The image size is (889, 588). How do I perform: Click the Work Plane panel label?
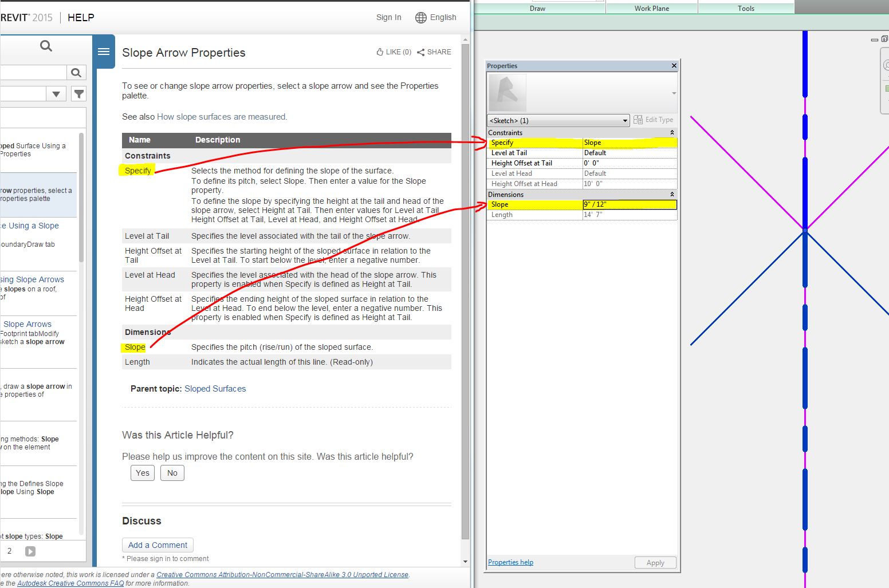click(x=652, y=9)
